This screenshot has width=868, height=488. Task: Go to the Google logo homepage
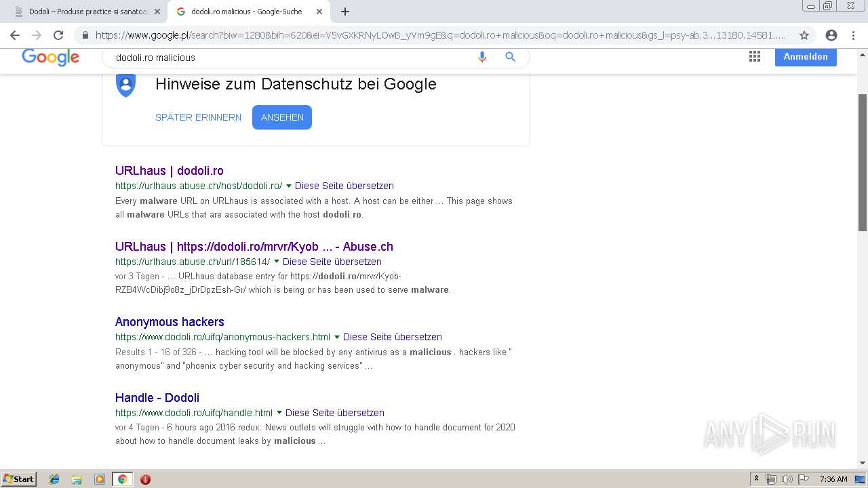point(51,58)
